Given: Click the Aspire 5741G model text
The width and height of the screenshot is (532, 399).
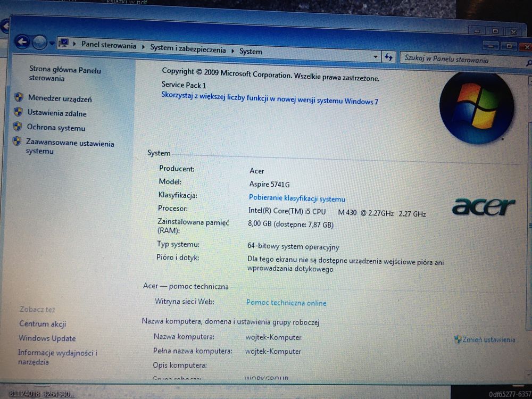Looking at the screenshot, I should pyautogui.click(x=269, y=184).
